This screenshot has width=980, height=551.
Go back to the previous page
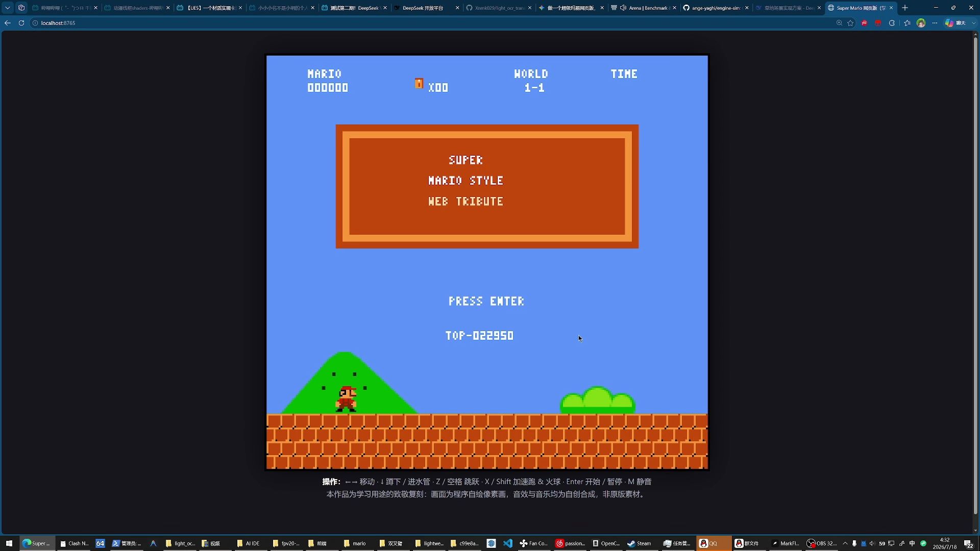(8, 23)
